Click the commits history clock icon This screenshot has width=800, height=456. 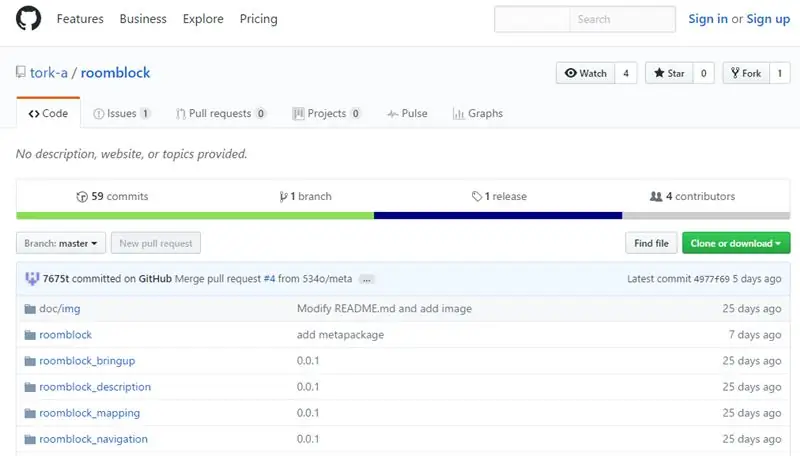click(82, 197)
